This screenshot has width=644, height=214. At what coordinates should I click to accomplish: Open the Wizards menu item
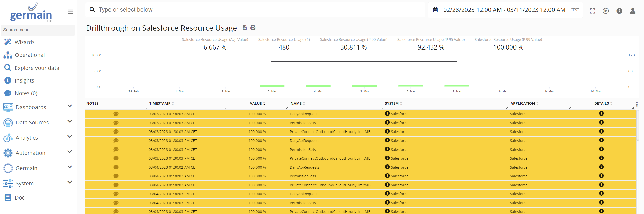25,42
